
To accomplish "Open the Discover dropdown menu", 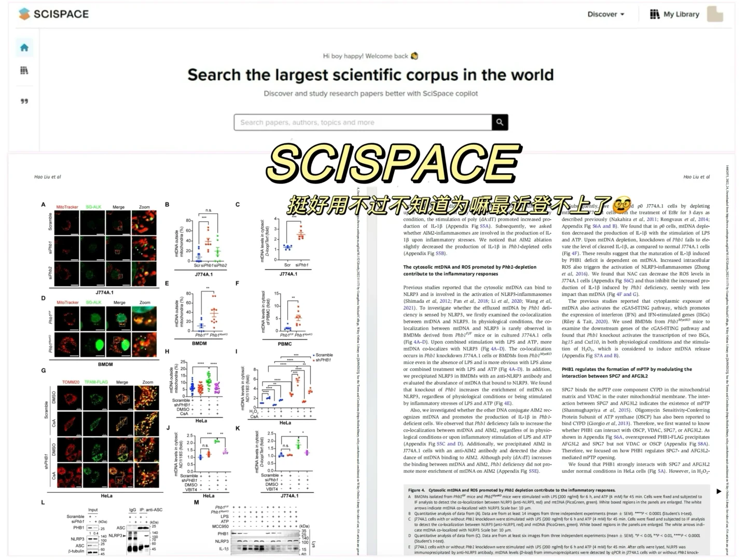I will click(x=606, y=15).
